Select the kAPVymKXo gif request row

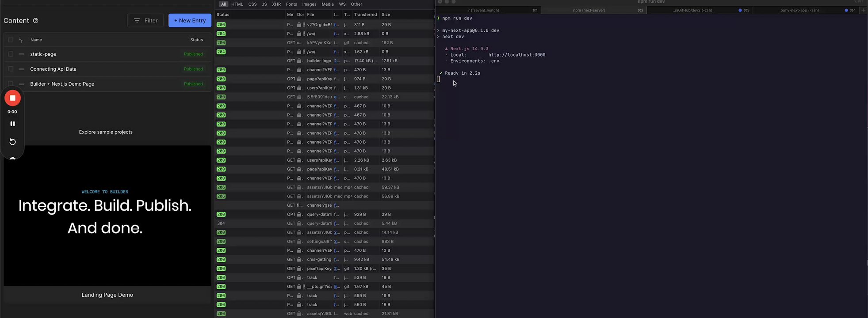pyautogui.click(x=324, y=43)
